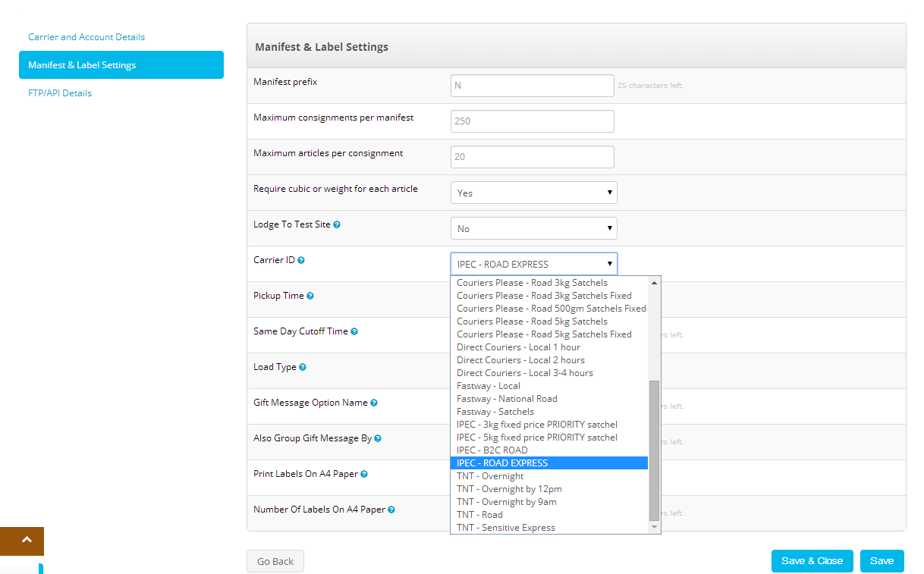Click the Save button
The height and width of the screenshot is (574, 924).
(882, 561)
